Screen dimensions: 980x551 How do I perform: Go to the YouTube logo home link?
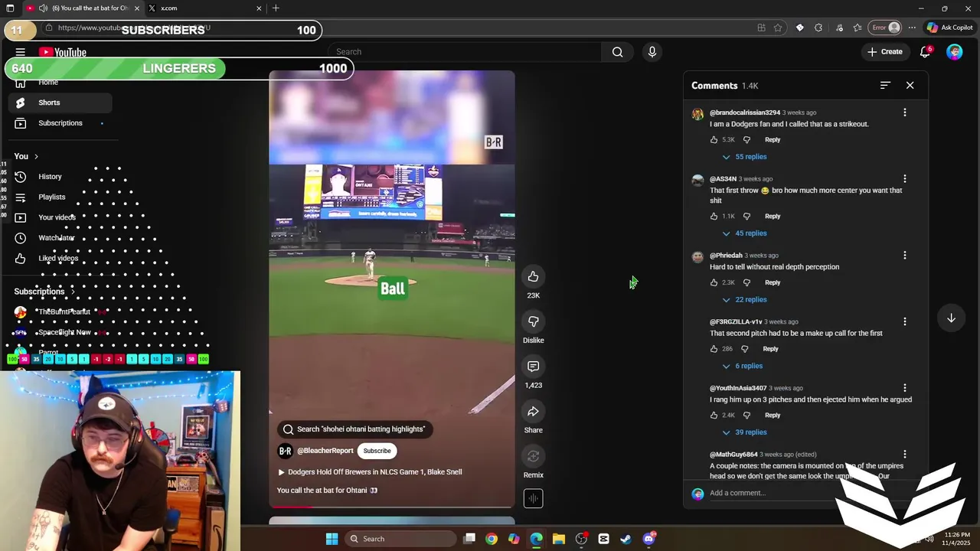pyautogui.click(x=63, y=52)
